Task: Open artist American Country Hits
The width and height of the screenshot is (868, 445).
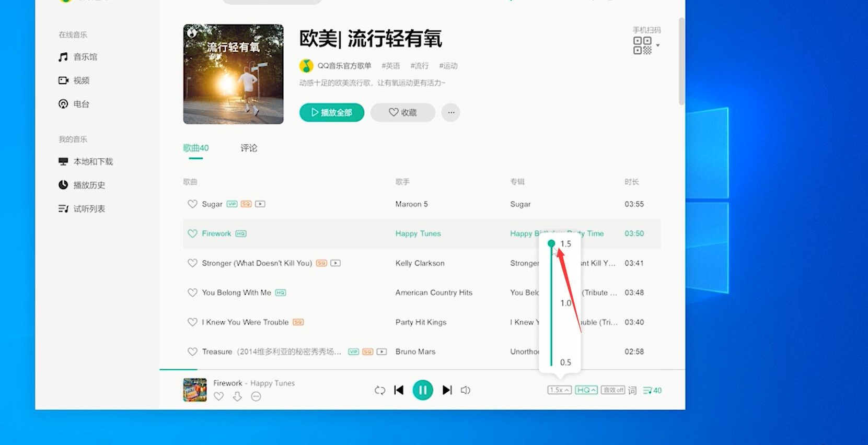Action: click(434, 292)
